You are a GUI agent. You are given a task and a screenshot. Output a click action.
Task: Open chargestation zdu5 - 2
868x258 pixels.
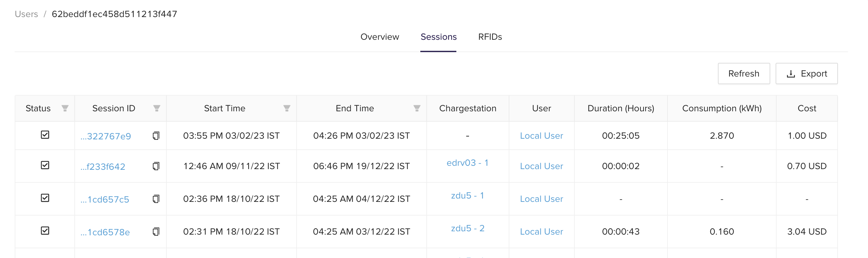point(468,228)
